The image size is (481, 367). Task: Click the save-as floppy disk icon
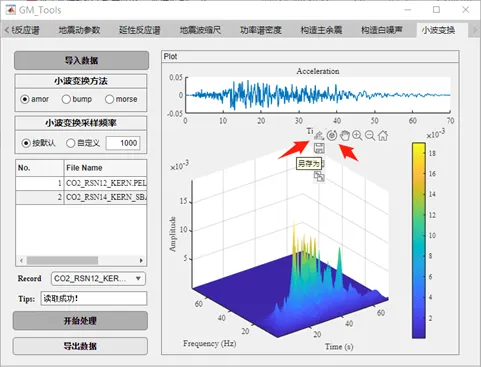click(x=319, y=148)
